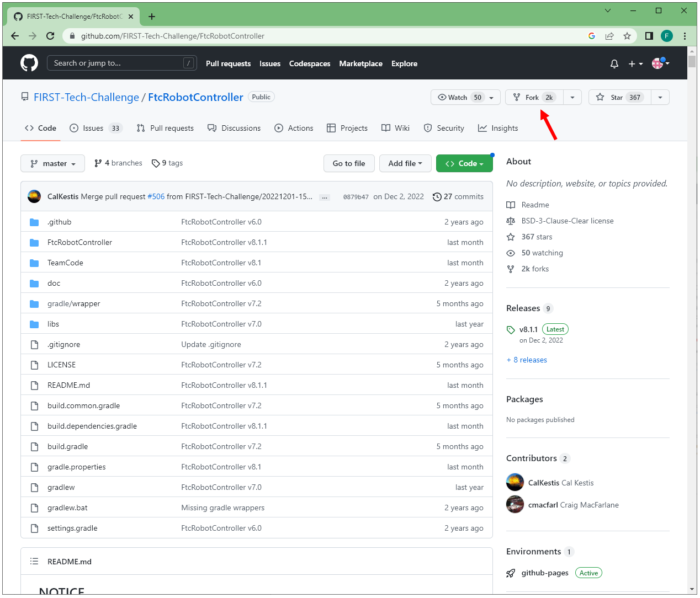This screenshot has height=598, width=700.
Task: Open the user avatar menu in header
Action: [x=660, y=63]
